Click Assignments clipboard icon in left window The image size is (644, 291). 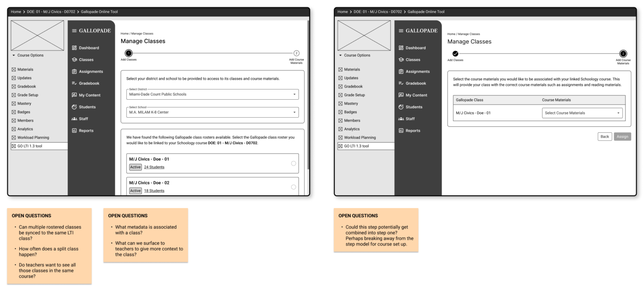coord(74,72)
